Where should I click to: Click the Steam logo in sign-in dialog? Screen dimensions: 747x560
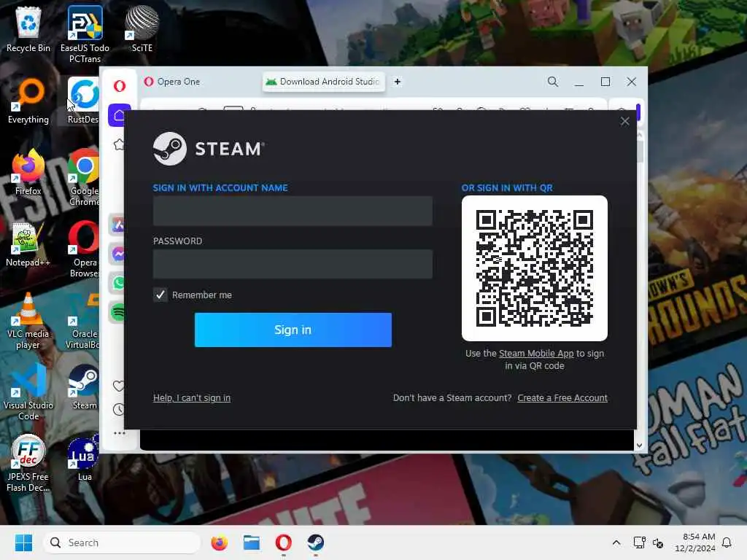click(x=209, y=149)
